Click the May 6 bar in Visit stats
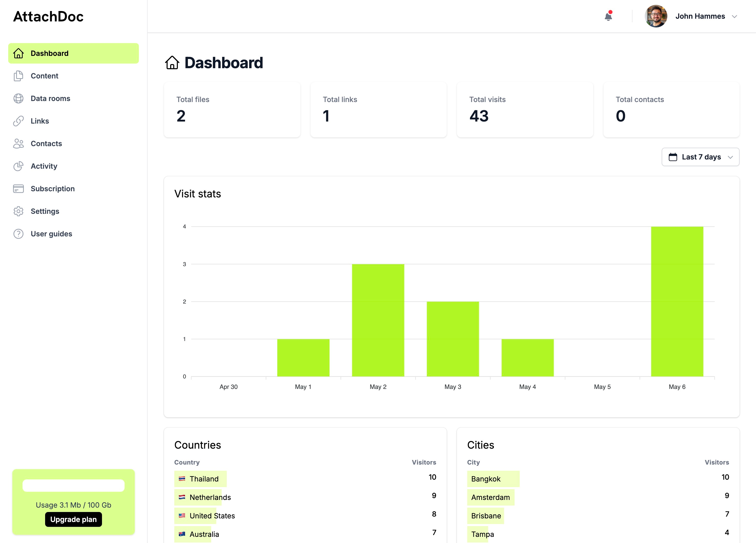 [x=677, y=301]
